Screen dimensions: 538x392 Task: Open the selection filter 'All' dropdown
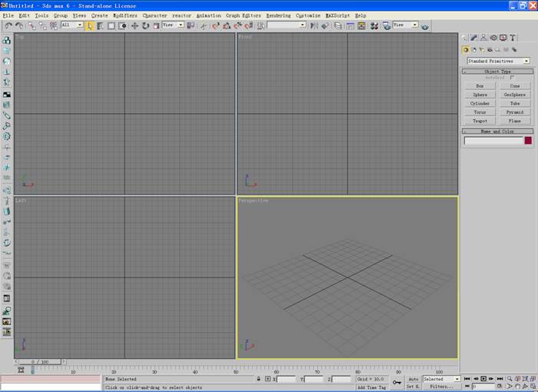(72, 25)
